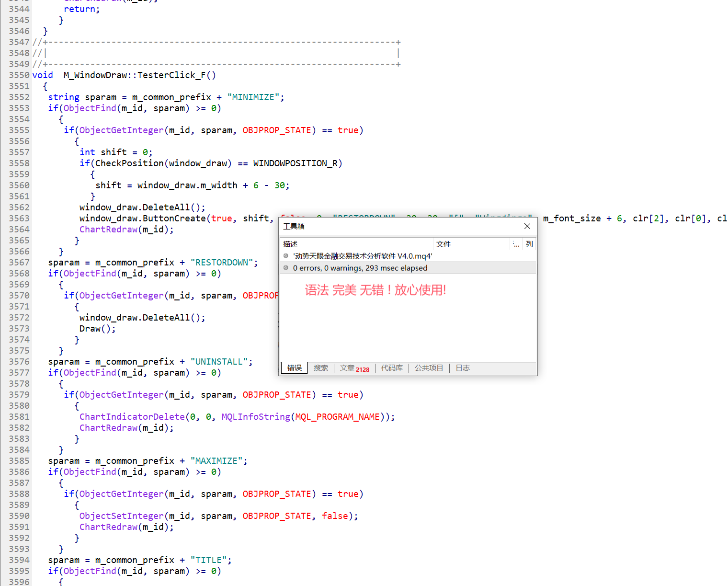Close the 工具箱 toolbox panel

click(x=527, y=226)
